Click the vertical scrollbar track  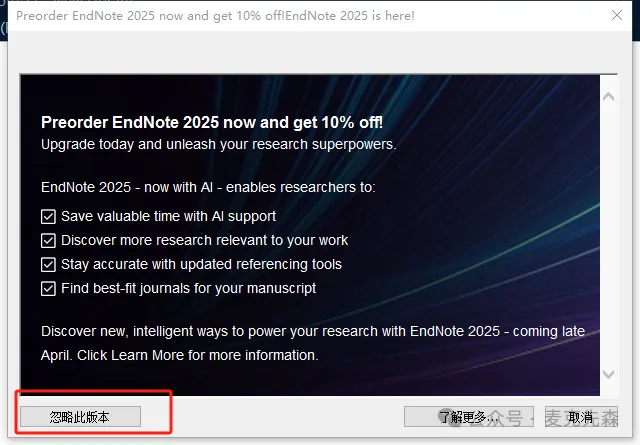click(609, 236)
